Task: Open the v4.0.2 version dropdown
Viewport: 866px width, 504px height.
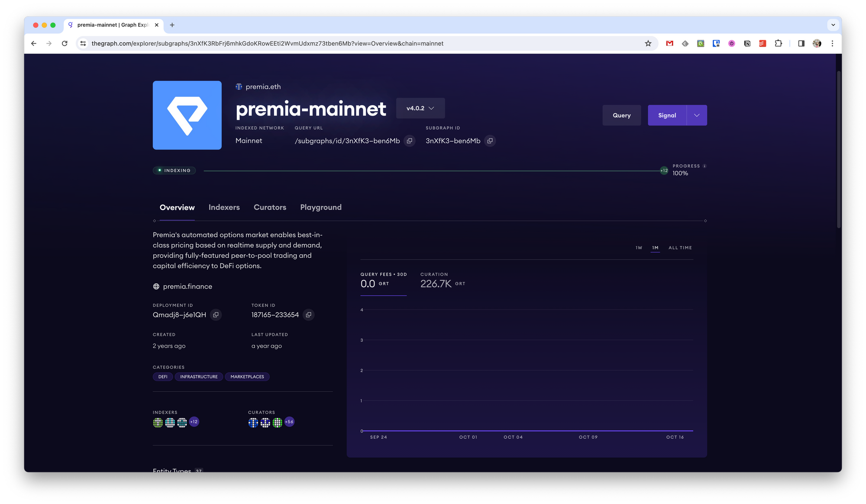Action: [420, 108]
